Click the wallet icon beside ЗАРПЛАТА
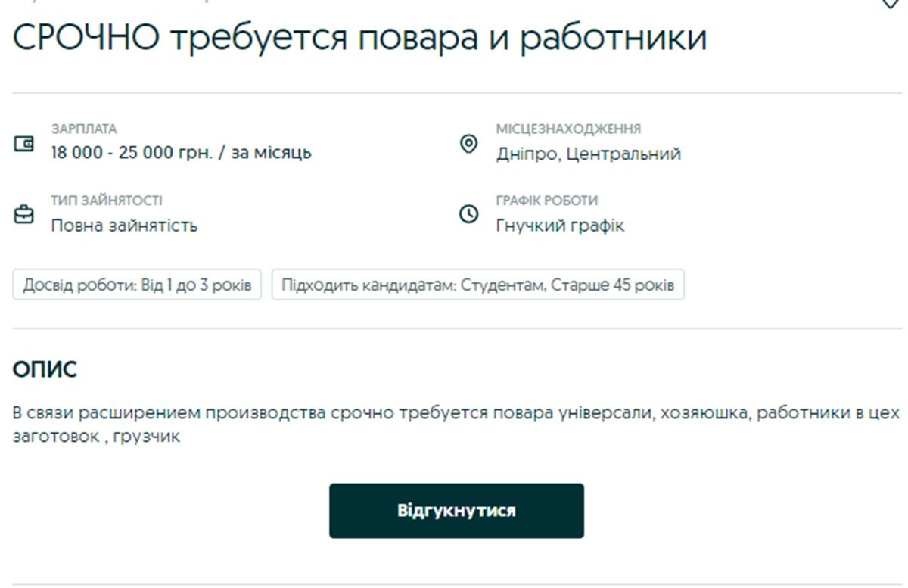The image size is (908, 588). [25, 144]
